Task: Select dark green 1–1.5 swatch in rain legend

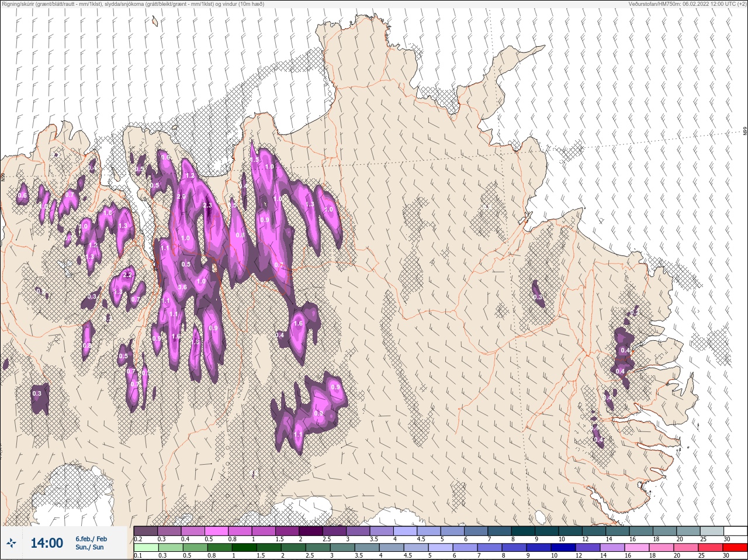Action: [245, 548]
